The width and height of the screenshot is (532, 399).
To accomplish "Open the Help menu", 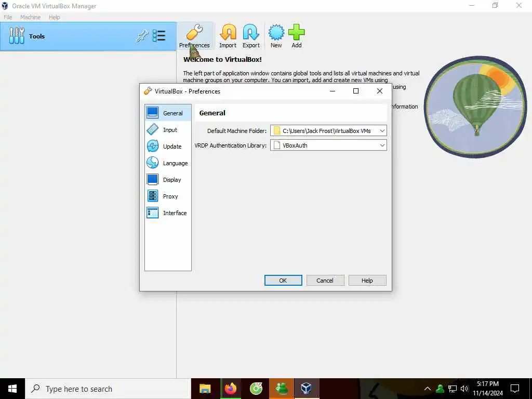I will [x=54, y=17].
